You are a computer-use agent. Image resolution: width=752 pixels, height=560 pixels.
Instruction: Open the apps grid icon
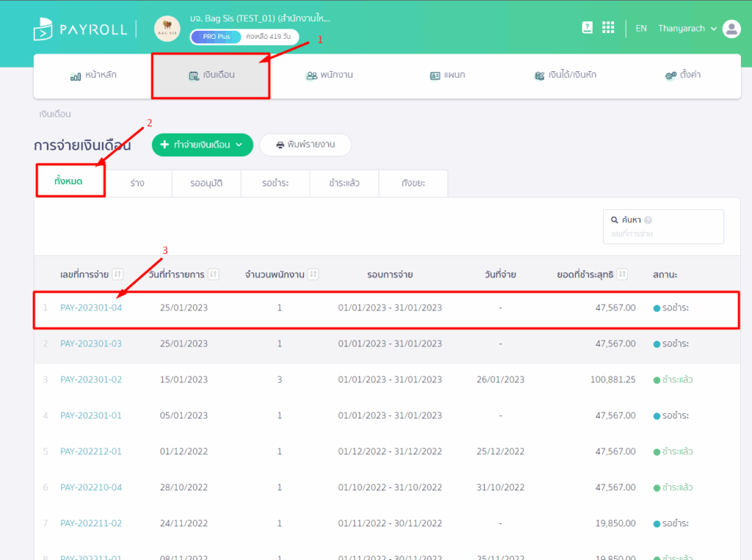tap(608, 28)
